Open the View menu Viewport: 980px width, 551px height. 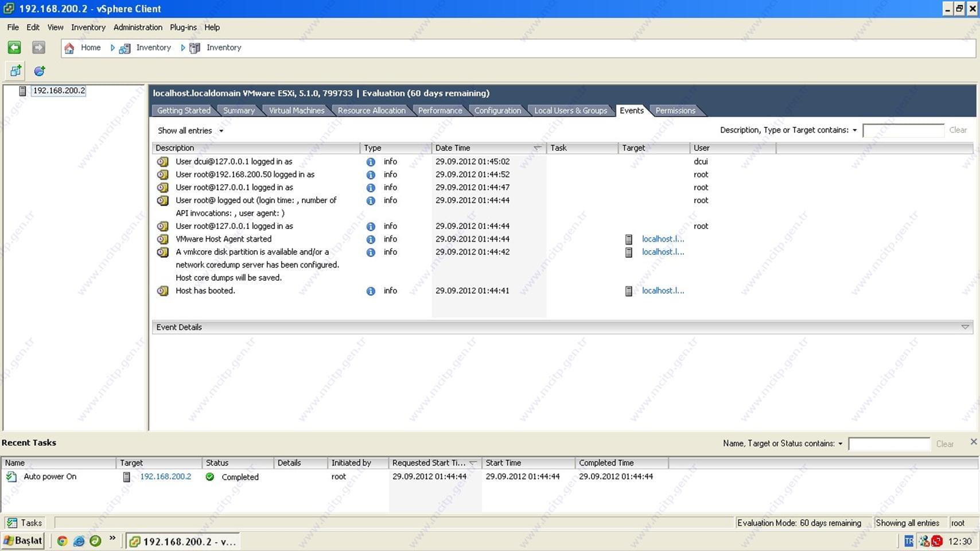click(x=55, y=27)
